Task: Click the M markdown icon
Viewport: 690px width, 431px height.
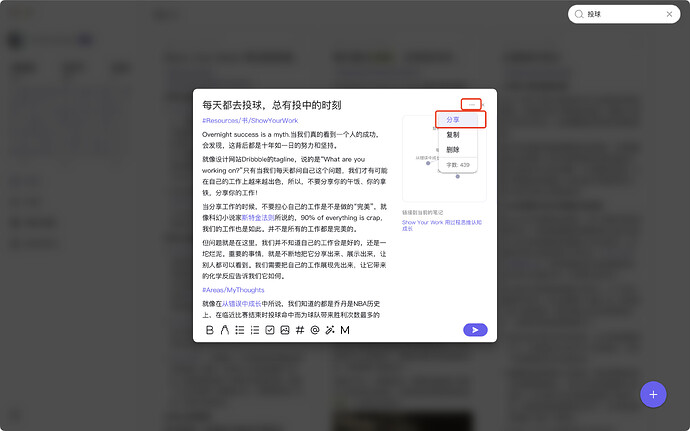Action: tap(345, 330)
